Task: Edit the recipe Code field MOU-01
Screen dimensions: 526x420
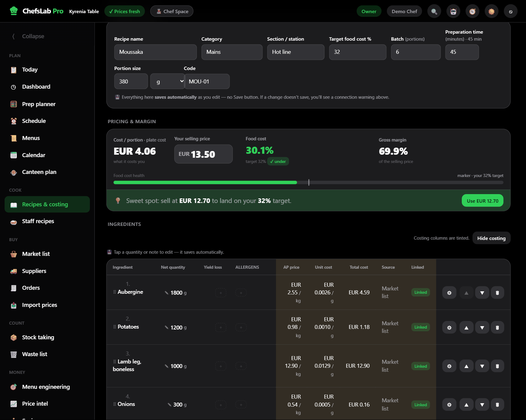Action: point(207,81)
